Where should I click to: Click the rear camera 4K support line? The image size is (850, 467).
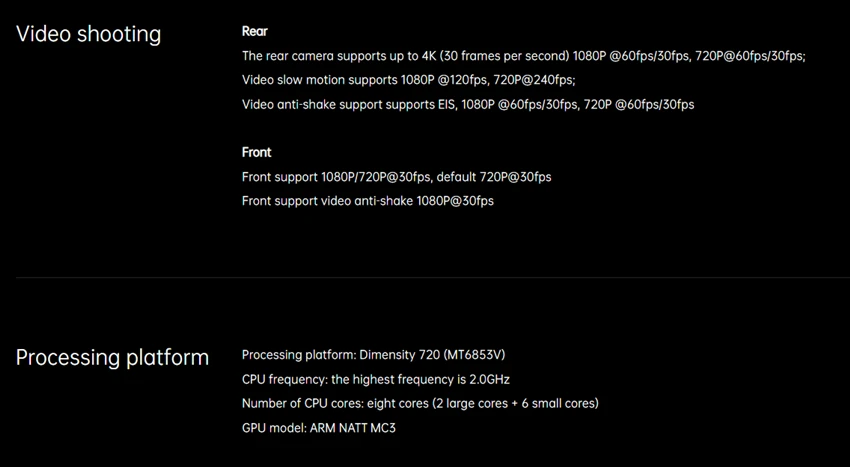(x=523, y=56)
